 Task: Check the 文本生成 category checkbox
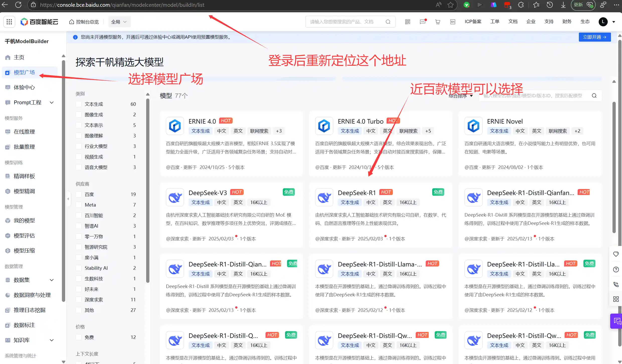coord(79,104)
